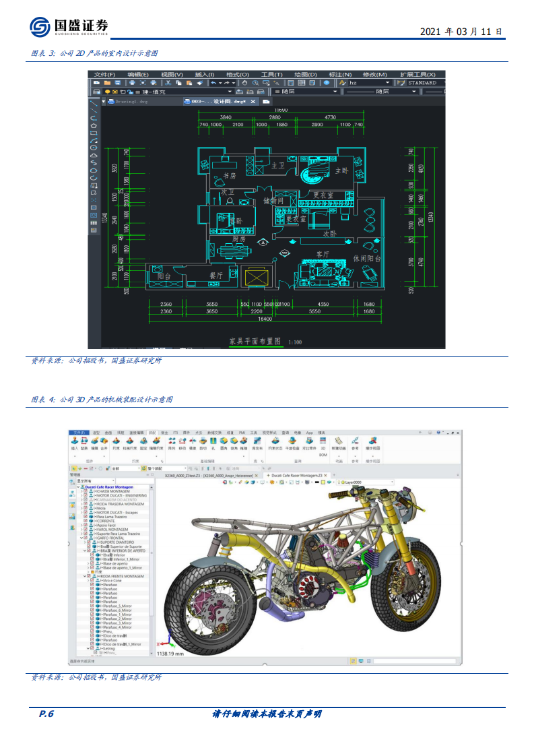Click the undo arrow in the CAD toolbar
Screen dimensions: 534x756
(214, 83)
